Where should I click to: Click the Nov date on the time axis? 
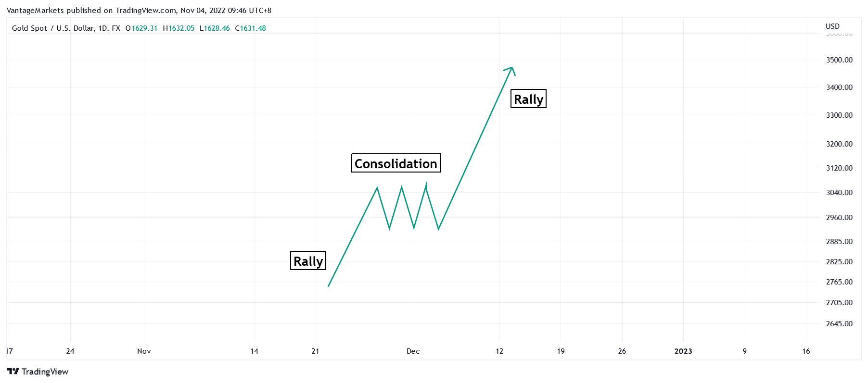144,351
